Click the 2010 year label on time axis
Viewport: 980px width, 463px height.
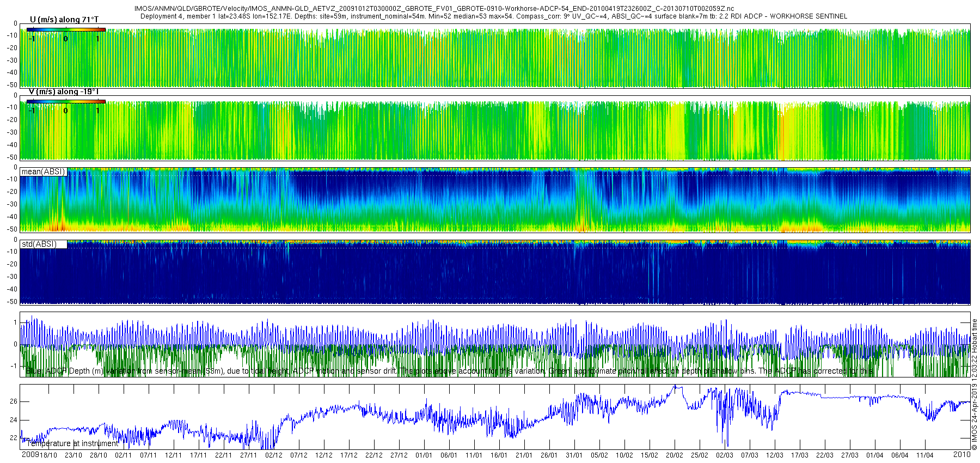(962, 454)
